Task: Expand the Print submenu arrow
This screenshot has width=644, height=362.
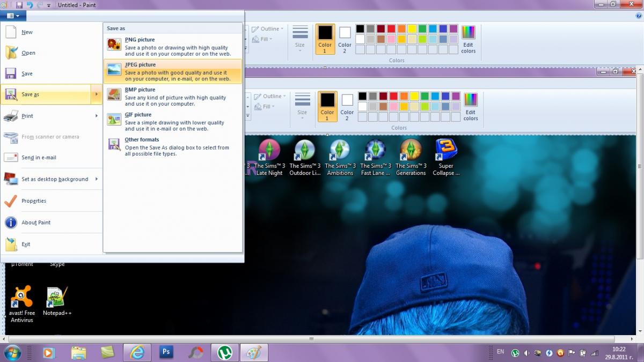Action: [97, 116]
